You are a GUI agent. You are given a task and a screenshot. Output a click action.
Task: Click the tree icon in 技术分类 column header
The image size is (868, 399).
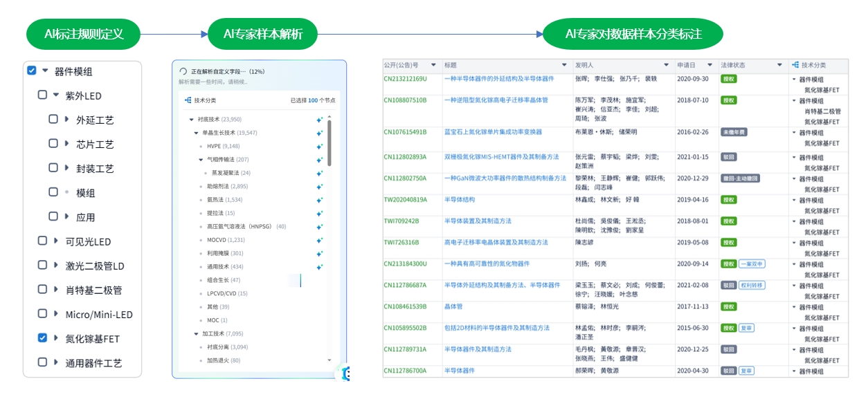(x=795, y=66)
